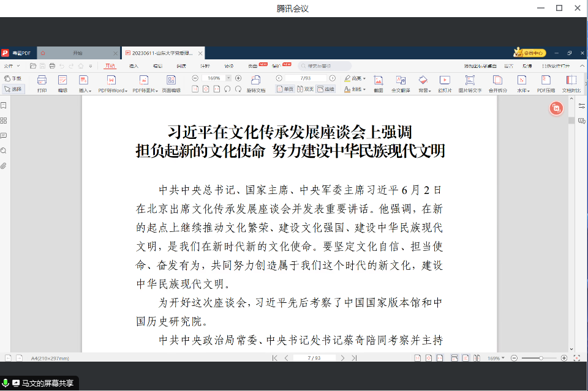Click the 会员中心 member center button
Image resolution: width=588 pixels, height=391 pixels.
529,53
